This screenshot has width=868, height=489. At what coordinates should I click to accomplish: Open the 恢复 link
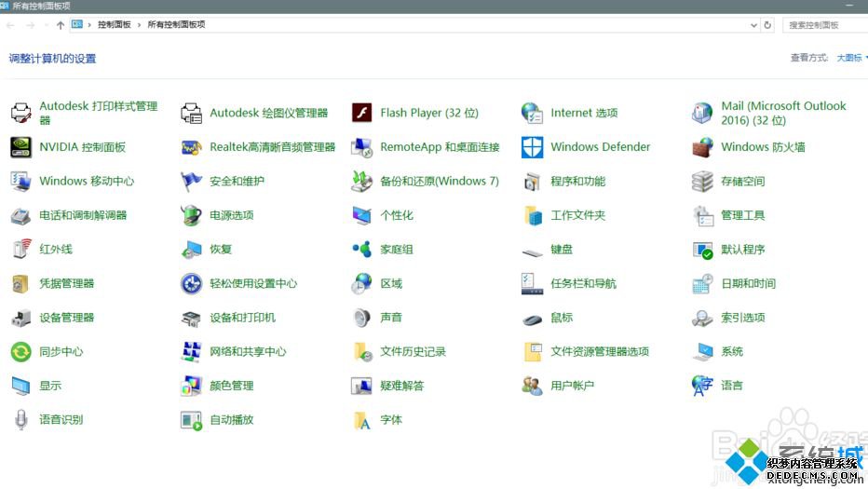click(221, 250)
